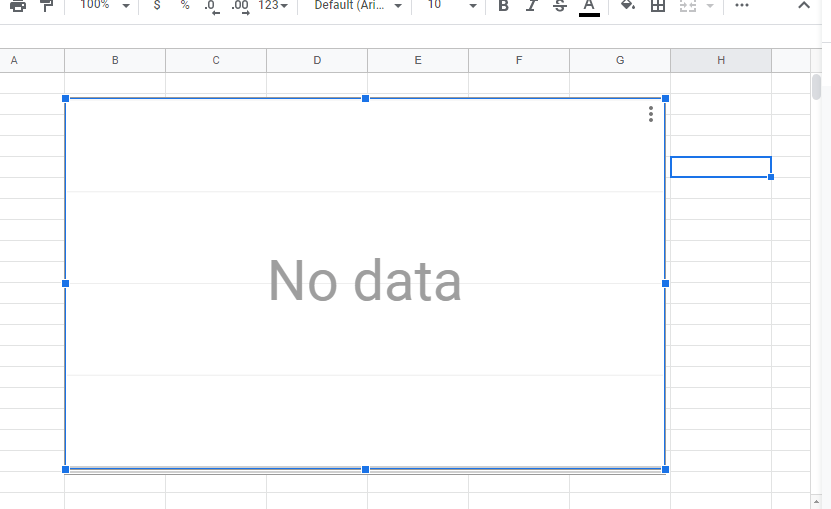This screenshot has height=509, width=831.
Task: Click the selected cell in column H
Action: click(x=721, y=167)
